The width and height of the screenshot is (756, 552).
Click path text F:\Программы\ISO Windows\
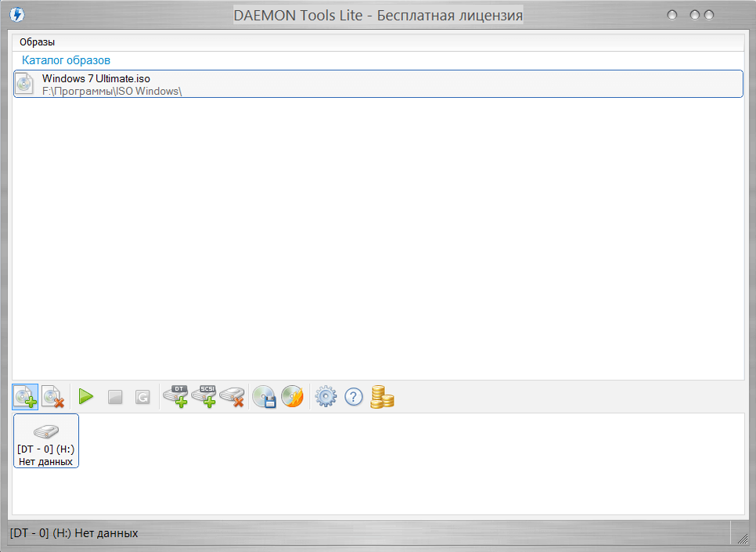112,91
